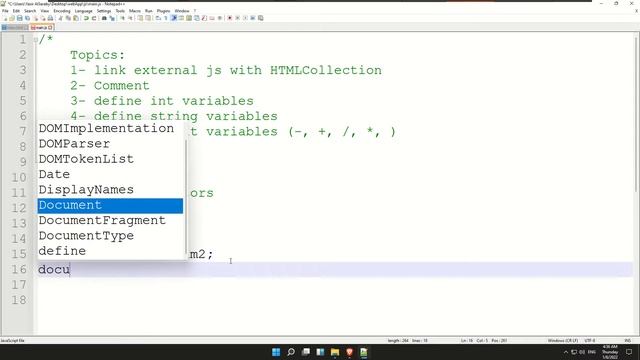Click the New file toolbar icon
640x360 pixels.
[5, 18]
